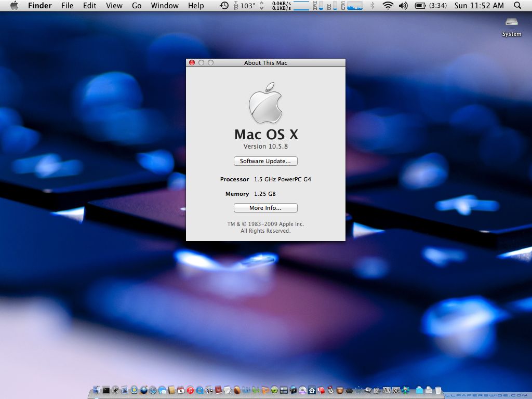This screenshot has height=399, width=532.
Task: Click the Software Update button
Action: (265, 161)
